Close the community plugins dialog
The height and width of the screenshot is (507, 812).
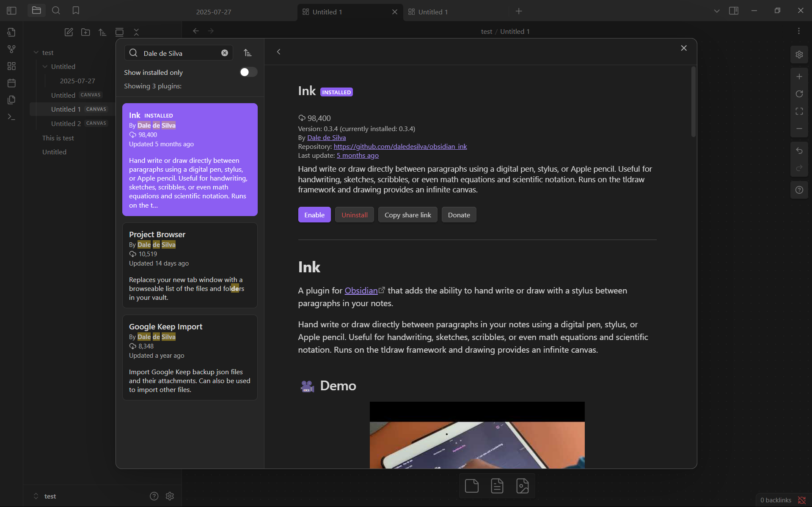tap(683, 48)
